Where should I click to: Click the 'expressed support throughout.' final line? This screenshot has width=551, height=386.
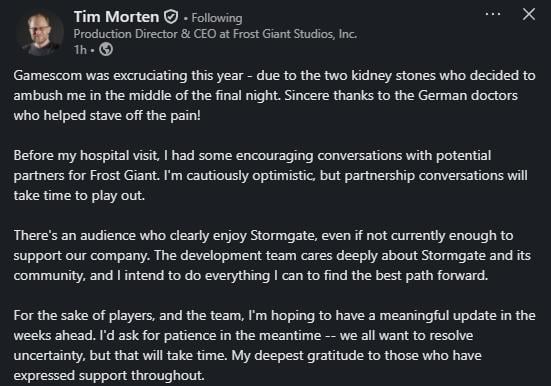109,376
